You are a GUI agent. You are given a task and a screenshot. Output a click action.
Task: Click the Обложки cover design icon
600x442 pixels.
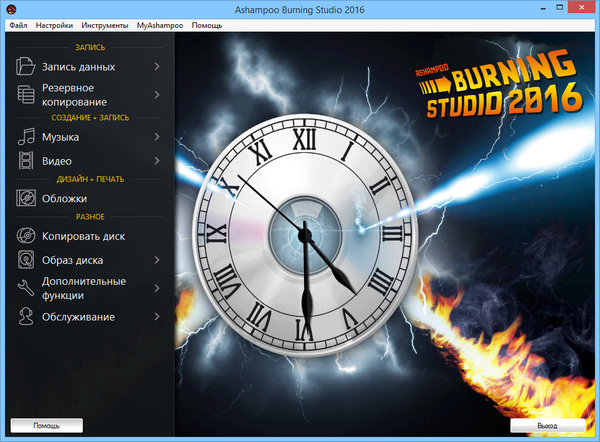(x=26, y=198)
